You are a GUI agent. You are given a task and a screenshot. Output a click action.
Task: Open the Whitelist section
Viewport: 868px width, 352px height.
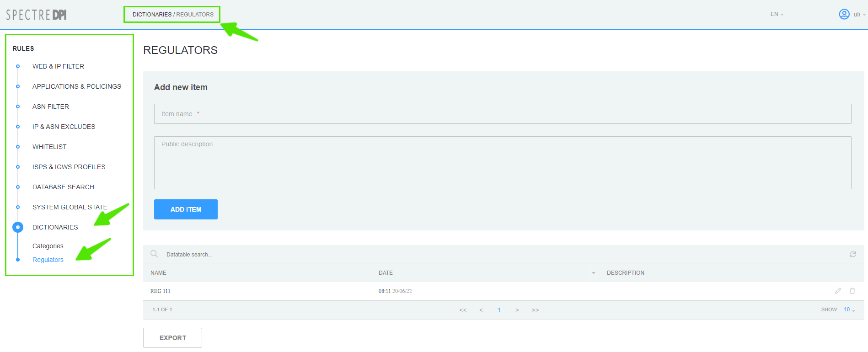click(49, 147)
